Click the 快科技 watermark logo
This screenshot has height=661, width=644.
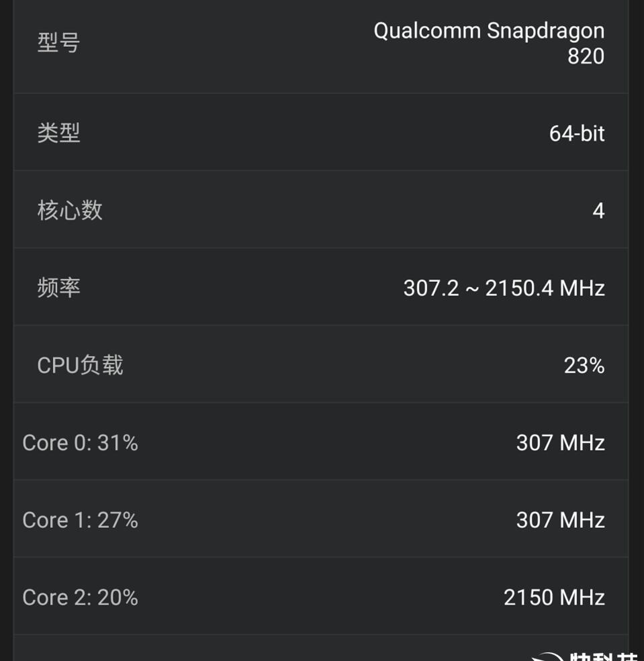[x=585, y=656]
